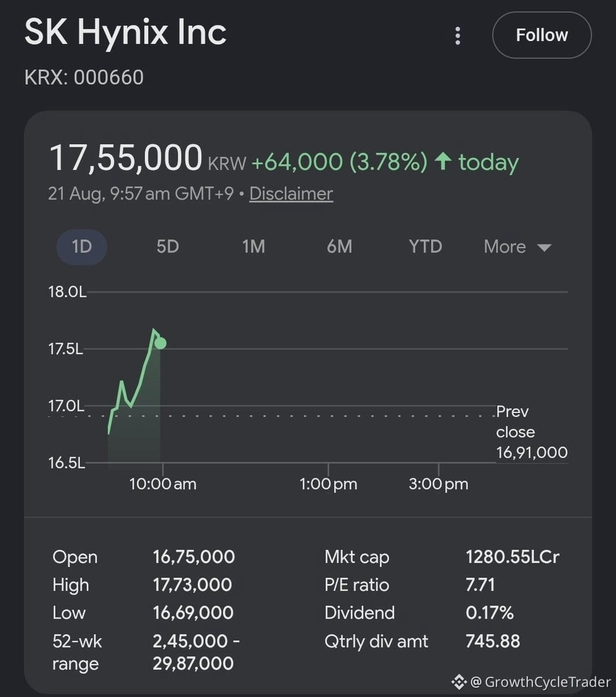This screenshot has height=697, width=616.
Task: Click the 10:00 am time marker
Action: point(163,484)
